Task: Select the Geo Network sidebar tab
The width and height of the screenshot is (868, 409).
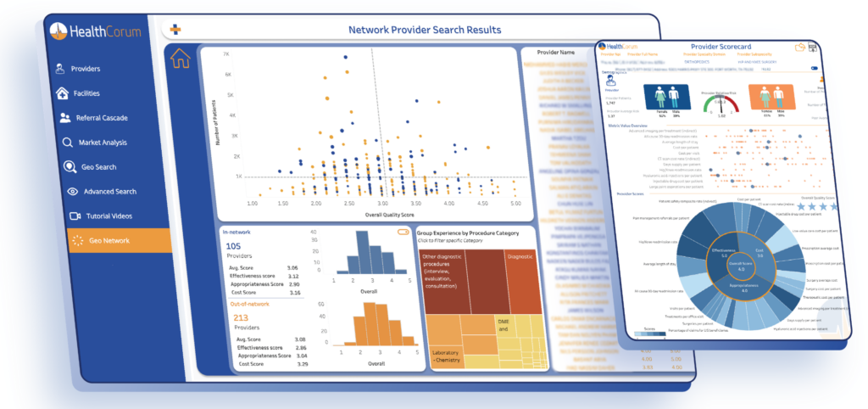Action: click(119, 240)
